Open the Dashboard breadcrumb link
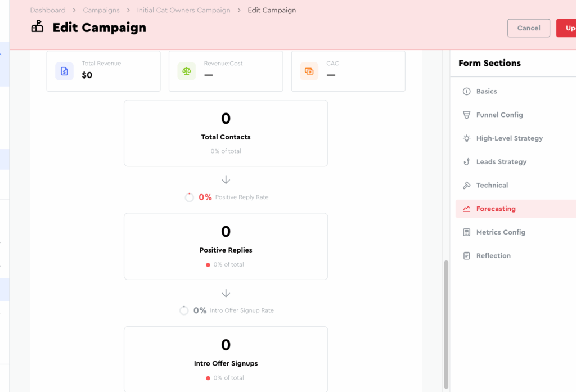Screen dimensions: 576x392 click(48, 10)
